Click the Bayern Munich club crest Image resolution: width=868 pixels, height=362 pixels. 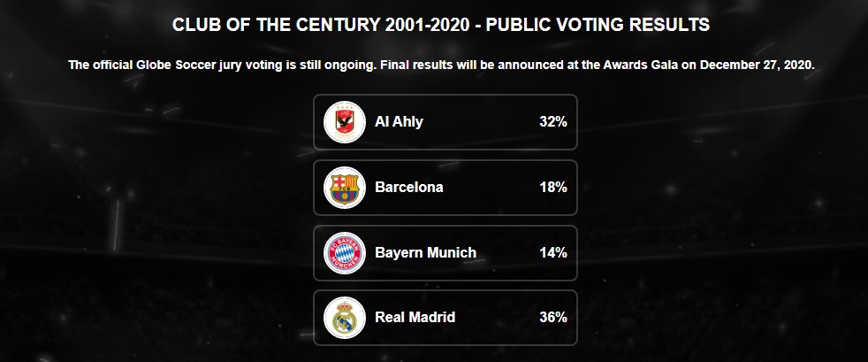point(345,253)
